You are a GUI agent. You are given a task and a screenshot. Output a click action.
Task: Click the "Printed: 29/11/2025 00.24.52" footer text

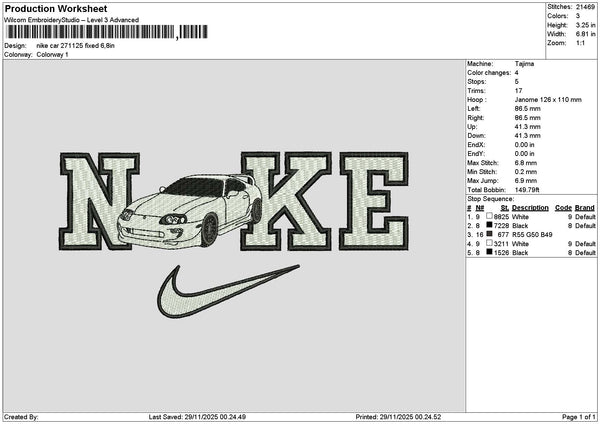[x=398, y=417]
